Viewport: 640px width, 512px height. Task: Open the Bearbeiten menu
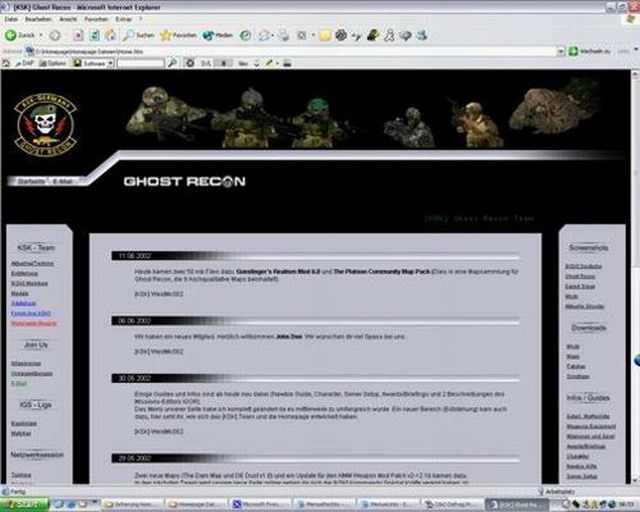coord(38,19)
